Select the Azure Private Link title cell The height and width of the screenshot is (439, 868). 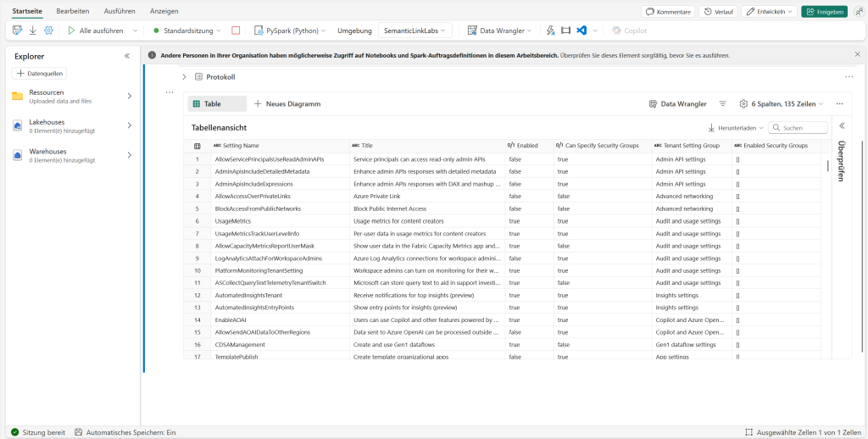click(x=427, y=197)
